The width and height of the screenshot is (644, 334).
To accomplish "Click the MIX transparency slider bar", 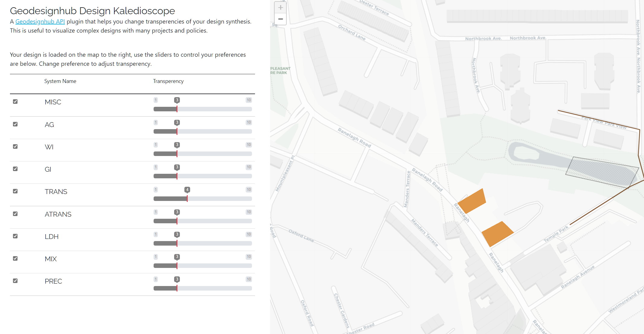I will (x=203, y=266).
